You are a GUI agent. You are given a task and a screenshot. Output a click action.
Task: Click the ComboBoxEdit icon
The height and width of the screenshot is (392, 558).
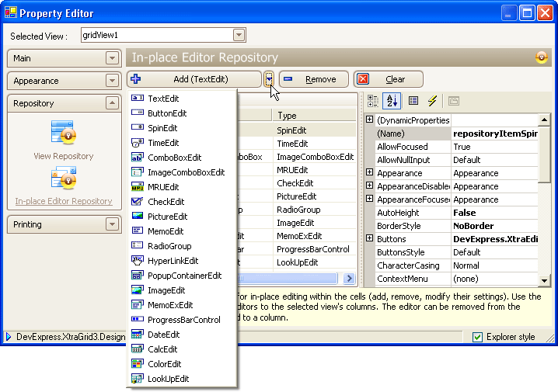click(138, 157)
